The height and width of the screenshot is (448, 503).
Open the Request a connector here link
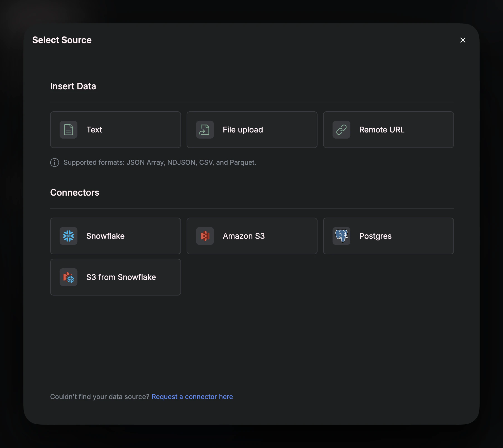tap(192, 397)
